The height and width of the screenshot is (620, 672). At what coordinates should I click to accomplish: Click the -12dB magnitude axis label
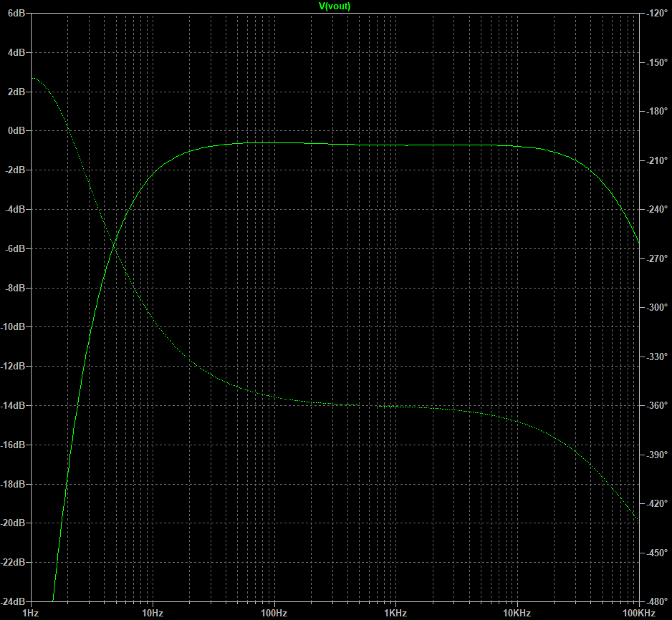tap(13, 366)
